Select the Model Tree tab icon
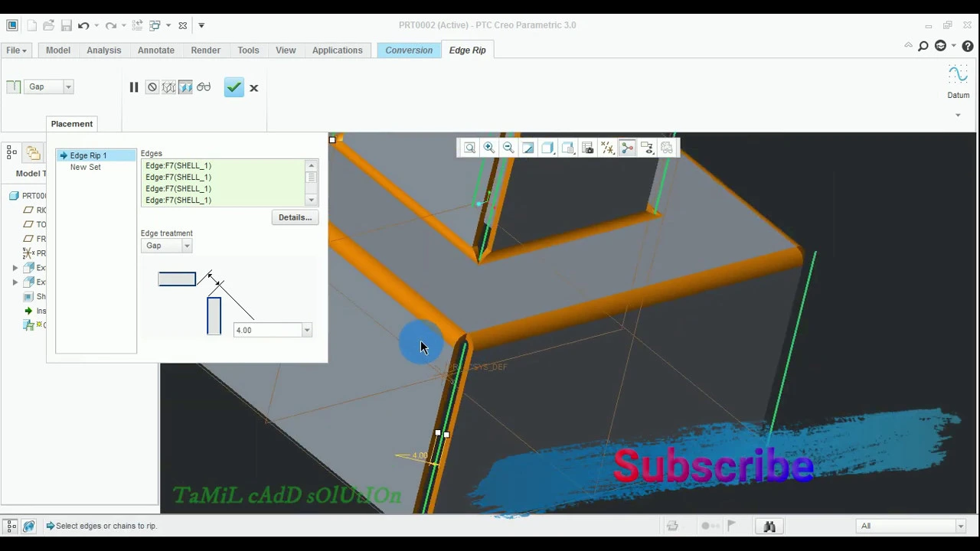Image resolution: width=980 pixels, height=551 pixels. pos(11,152)
